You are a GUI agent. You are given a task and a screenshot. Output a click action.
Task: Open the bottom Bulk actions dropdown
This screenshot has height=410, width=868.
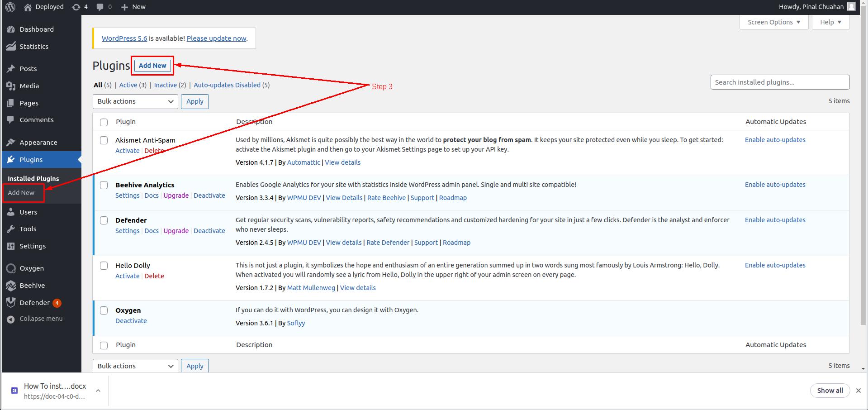135,366
